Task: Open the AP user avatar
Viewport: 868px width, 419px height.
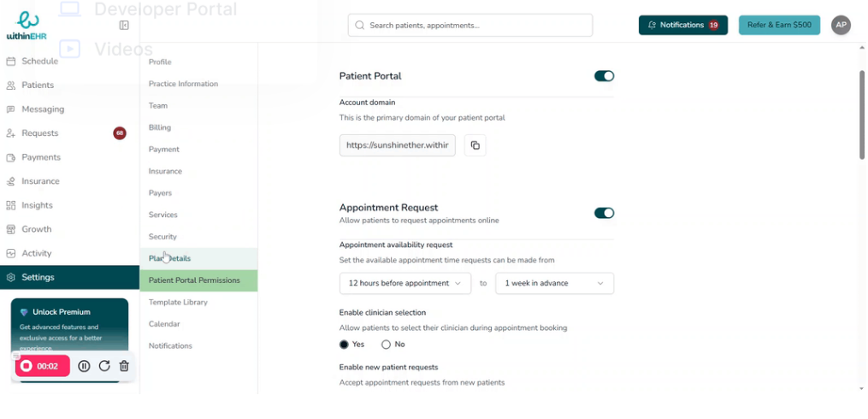Action: tap(841, 25)
